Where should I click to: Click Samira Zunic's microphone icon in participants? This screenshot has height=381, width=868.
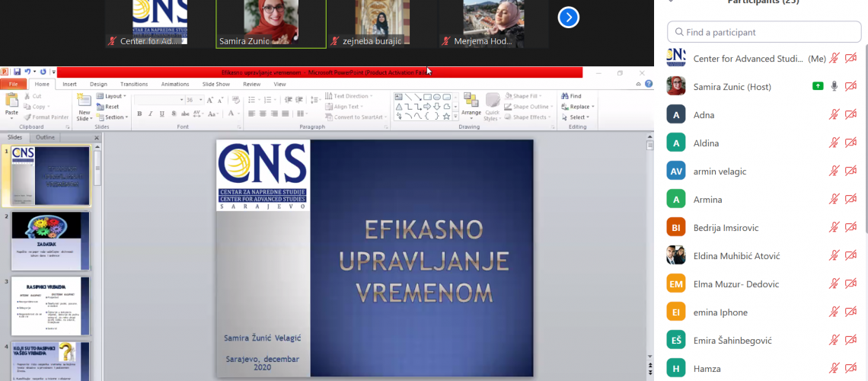[834, 86]
